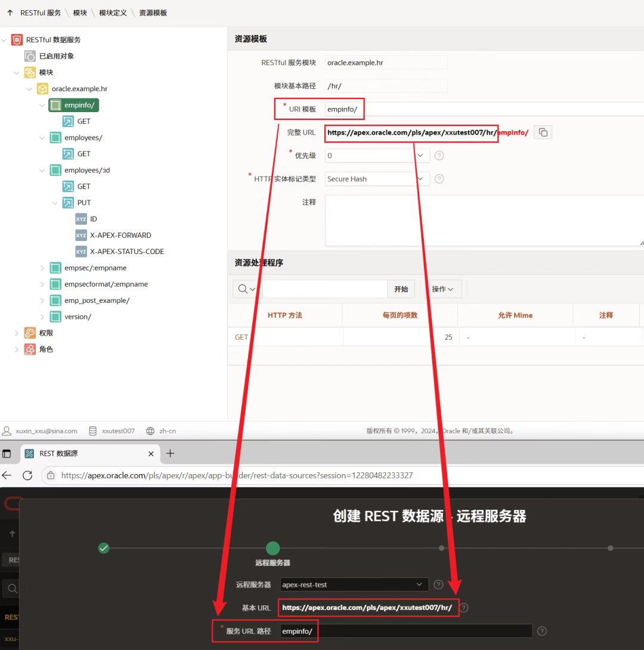Click the emp_post_example/ template icon
The height and width of the screenshot is (650, 644).
click(x=55, y=301)
